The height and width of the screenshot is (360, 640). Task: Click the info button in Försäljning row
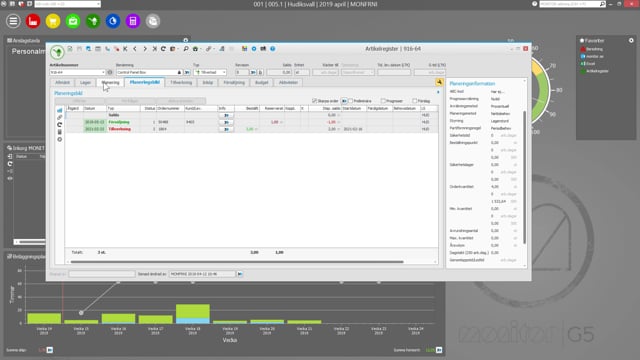(x=226, y=122)
